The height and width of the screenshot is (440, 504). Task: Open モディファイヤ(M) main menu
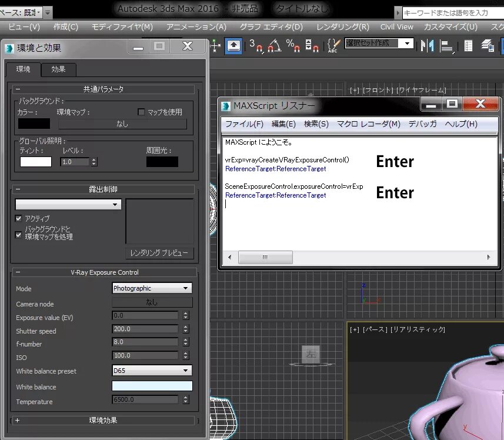tap(122, 27)
